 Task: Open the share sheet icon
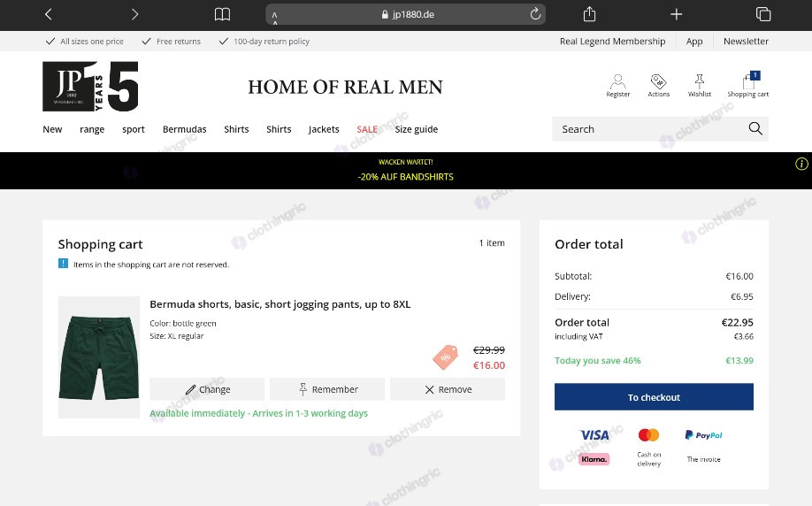pyautogui.click(x=589, y=14)
